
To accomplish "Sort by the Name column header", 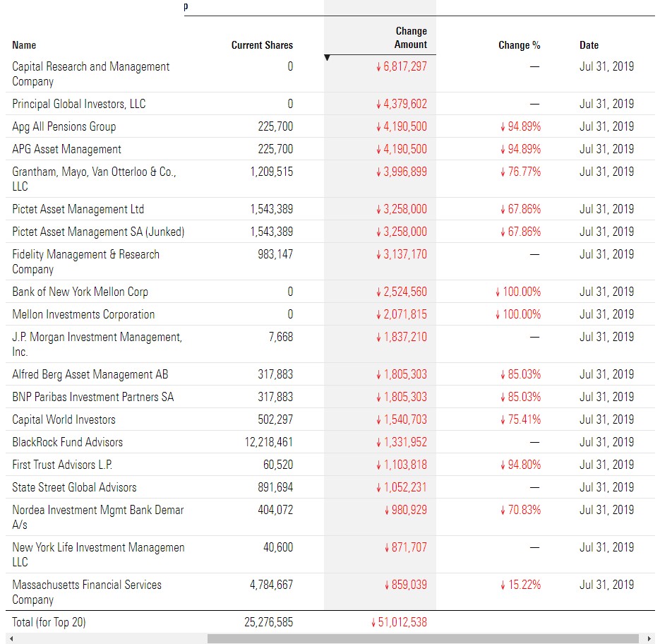I will (24, 45).
